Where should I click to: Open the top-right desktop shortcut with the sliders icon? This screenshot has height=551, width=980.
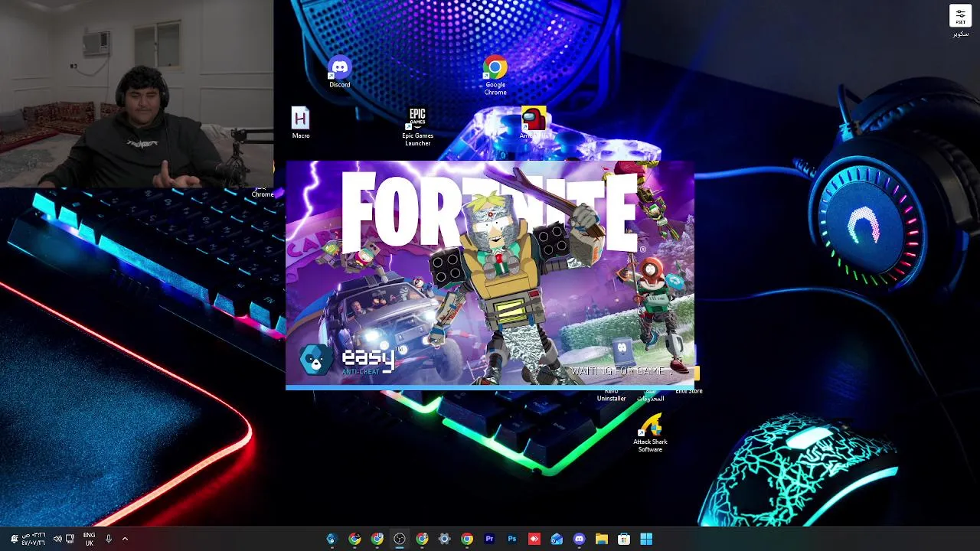pyautogui.click(x=960, y=21)
